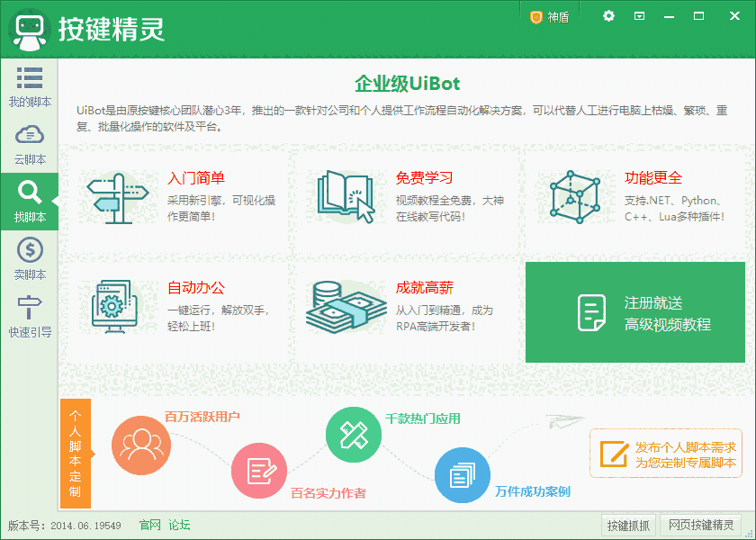Click the 快速引导 signpost icon
Screen dimensions: 756x540
(30, 306)
